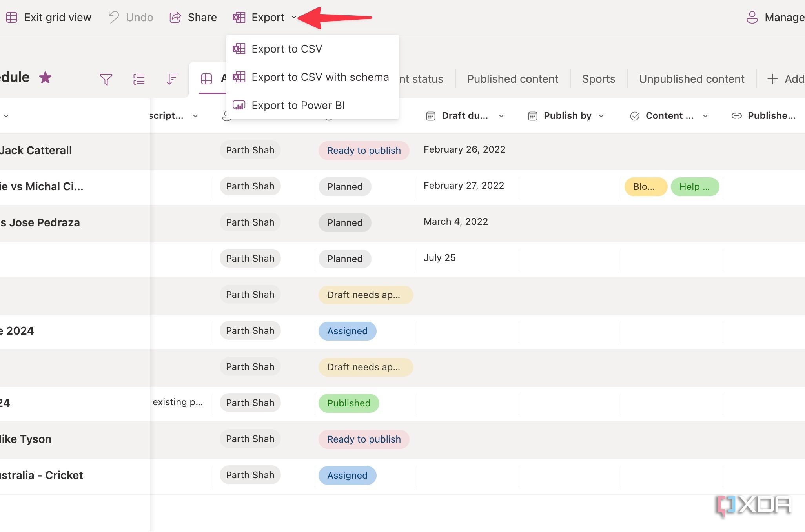Viewport: 805px width, 532px height.
Task: Open the Draft due column dropdown
Action: click(502, 116)
